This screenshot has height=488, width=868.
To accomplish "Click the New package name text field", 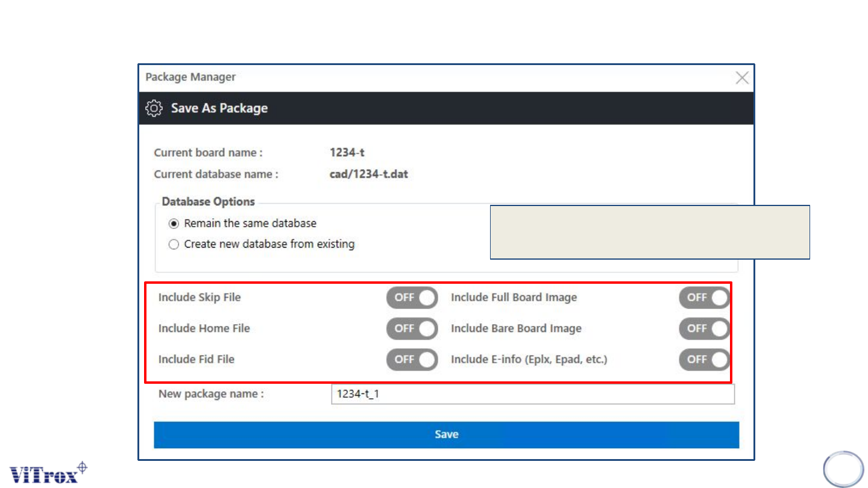I will click(x=532, y=395).
